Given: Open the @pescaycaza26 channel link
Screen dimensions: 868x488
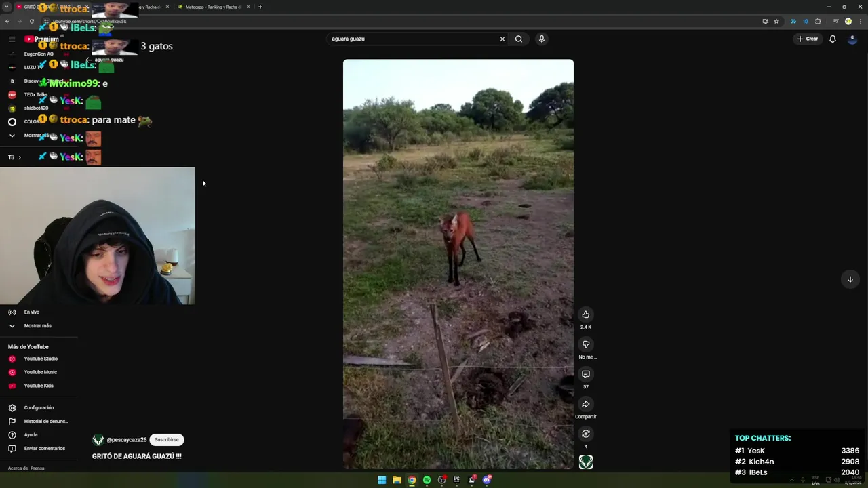Looking at the screenshot, I should (127, 440).
